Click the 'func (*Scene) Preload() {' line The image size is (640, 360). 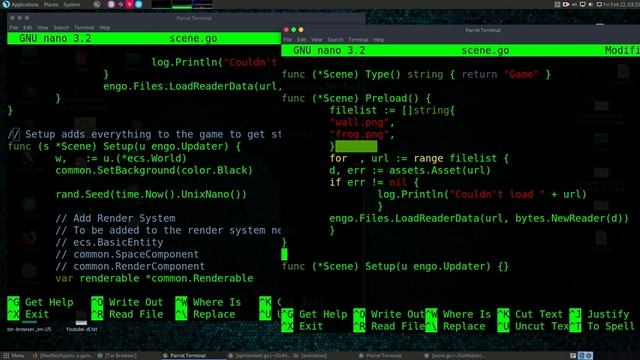click(356, 98)
